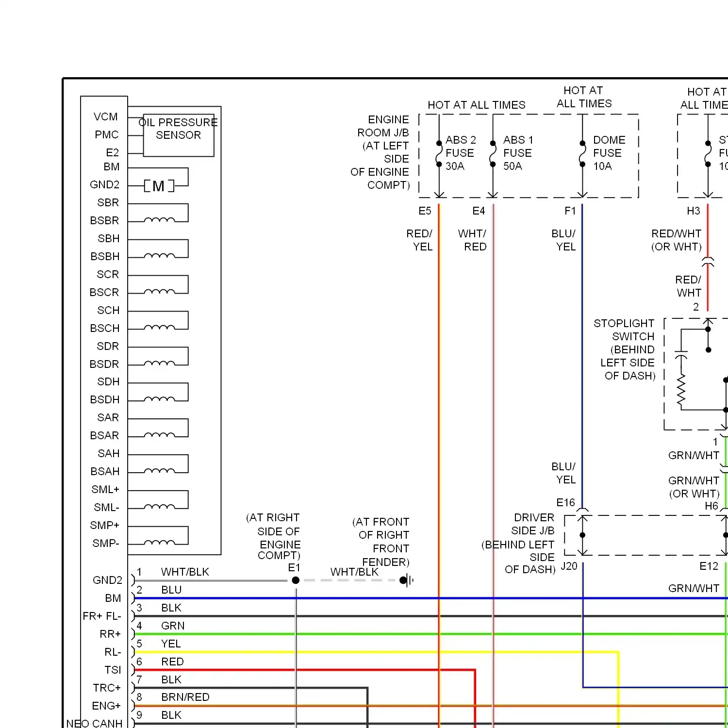
Task: Click the RR+ pin label
Action: coord(110,634)
